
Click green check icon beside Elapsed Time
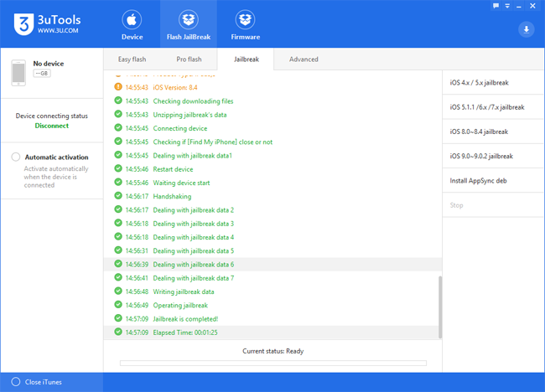(118, 332)
